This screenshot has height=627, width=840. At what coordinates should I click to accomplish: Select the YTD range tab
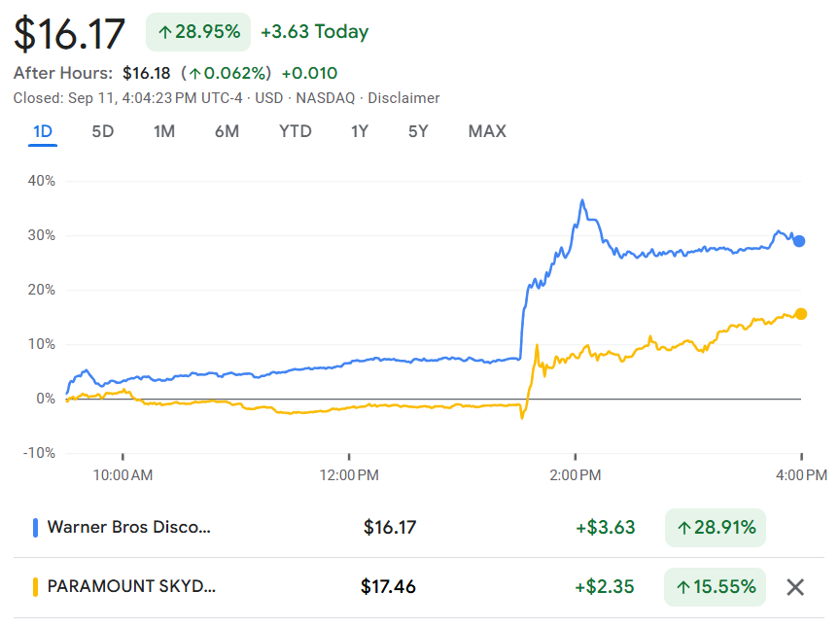295,131
